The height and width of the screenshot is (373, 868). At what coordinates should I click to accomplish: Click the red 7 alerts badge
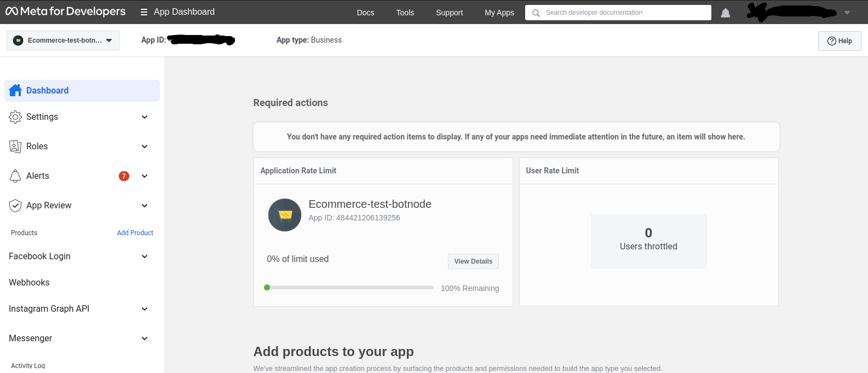pos(124,176)
